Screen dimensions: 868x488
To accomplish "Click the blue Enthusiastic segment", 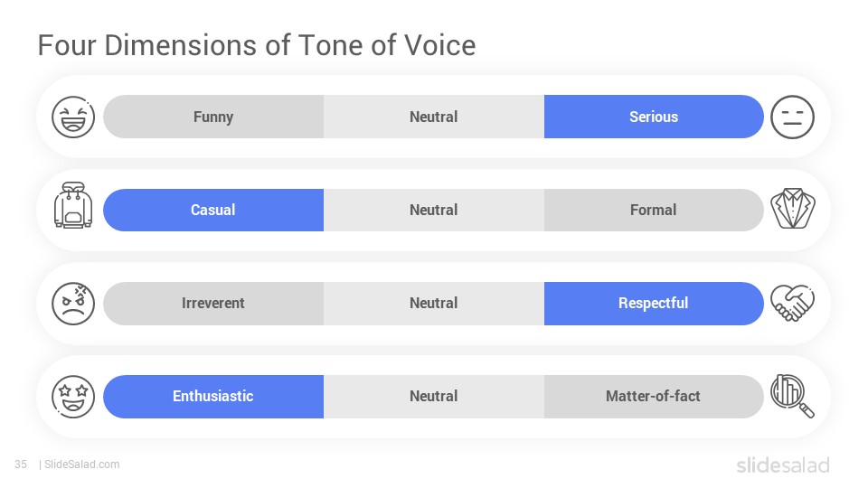I will [x=213, y=397].
